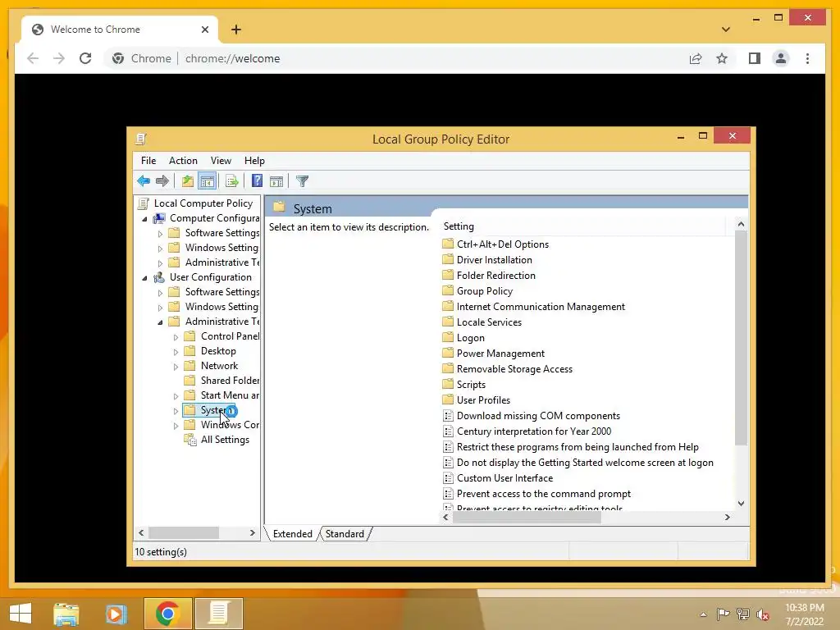Switch to the Extended tab
The height and width of the screenshot is (630, 840).
tap(292, 534)
